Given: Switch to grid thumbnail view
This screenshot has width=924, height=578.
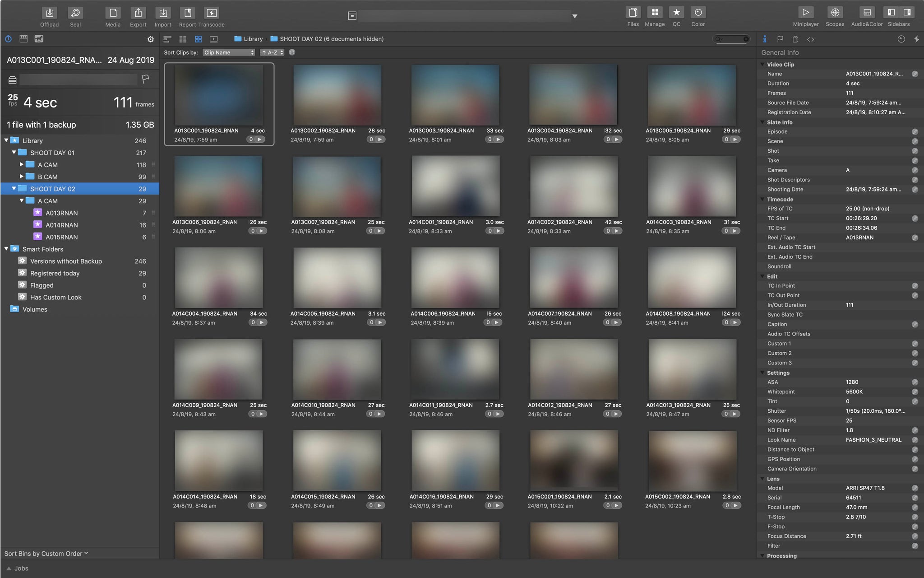Looking at the screenshot, I should [x=198, y=39].
